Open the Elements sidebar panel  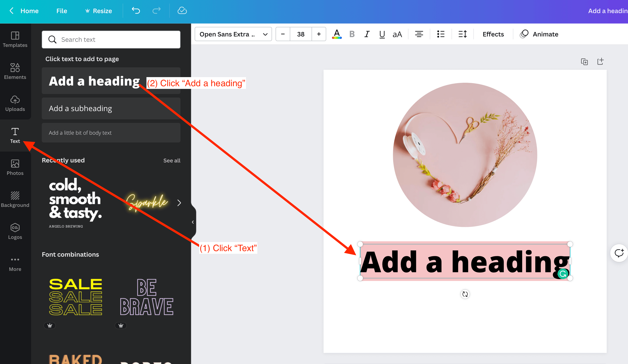pos(15,71)
